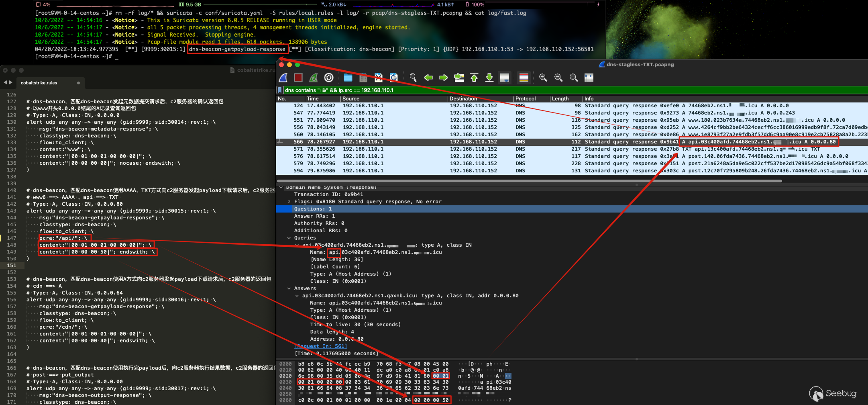Screen dimensions: 868x405
Task: Select packet number 560 in the list
Action: (572, 135)
